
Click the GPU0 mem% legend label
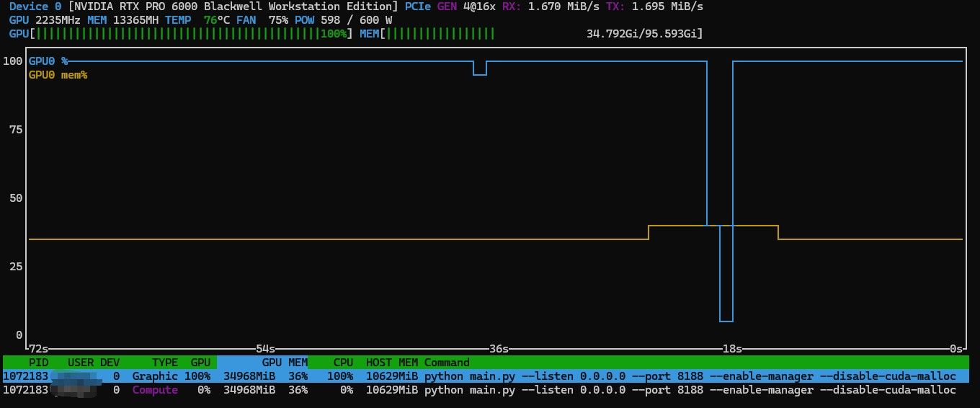(x=58, y=75)
